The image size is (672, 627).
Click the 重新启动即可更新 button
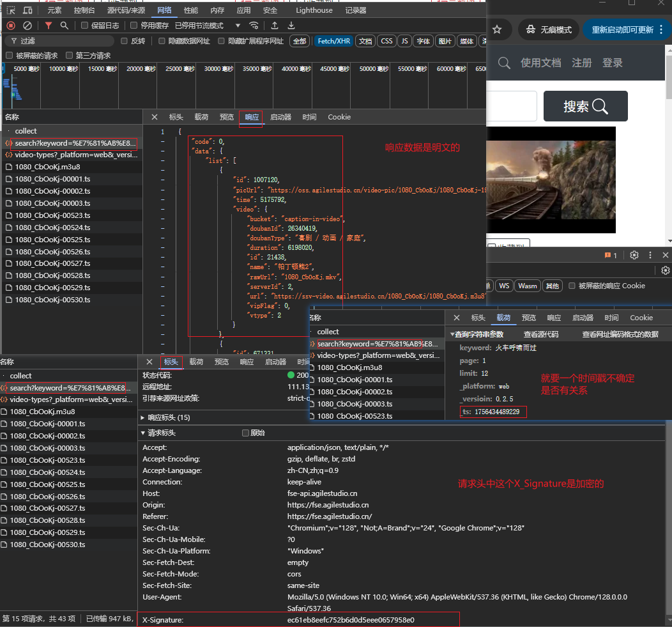click(622, 29)
